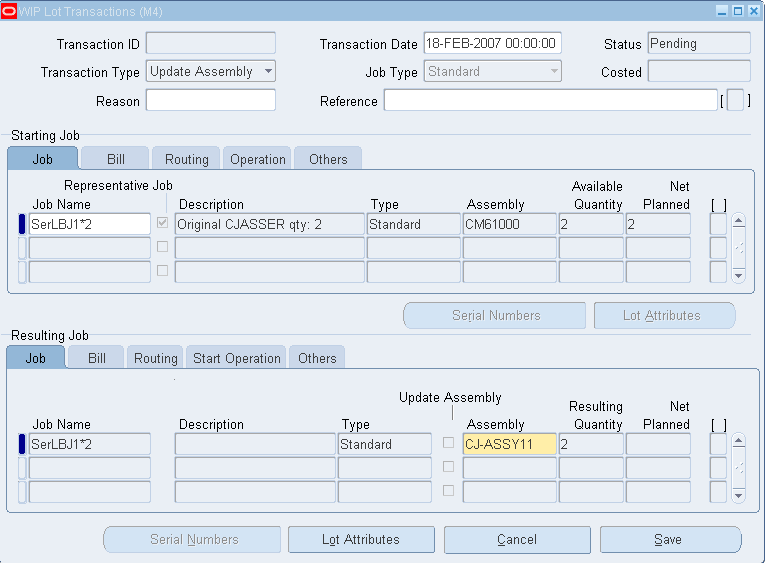Select the Resulting Job Others tab

click(317, 358)
